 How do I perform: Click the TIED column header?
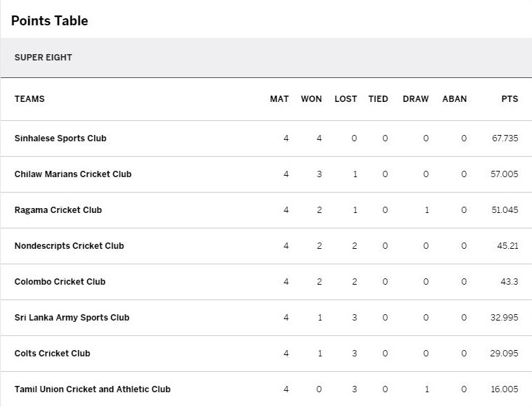click(378, 99)
